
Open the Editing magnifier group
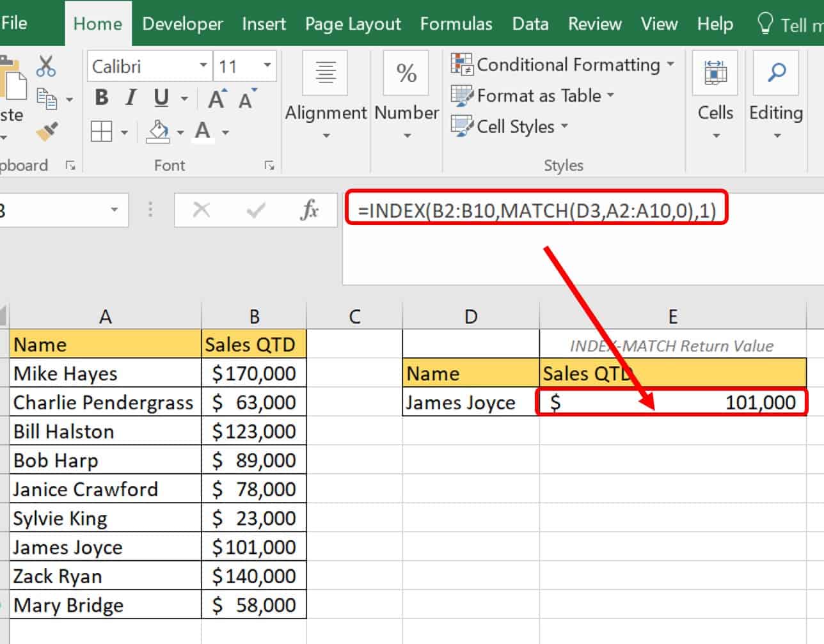[x=776, y=96]
